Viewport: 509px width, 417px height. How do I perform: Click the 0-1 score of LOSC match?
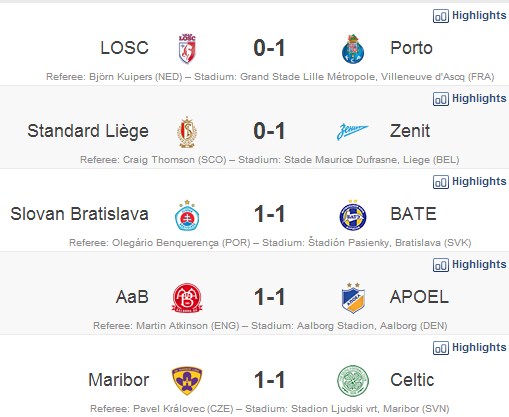pyautogui.click(x=269, y=48)
